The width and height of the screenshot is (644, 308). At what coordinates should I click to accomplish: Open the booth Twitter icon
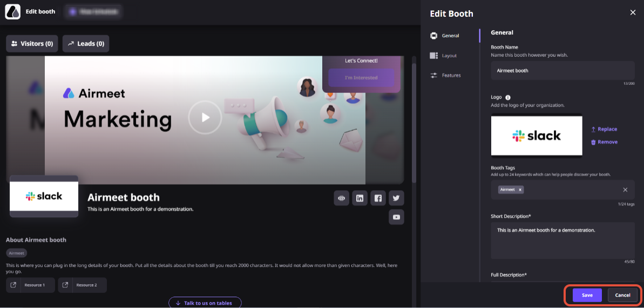coord(396,198)
